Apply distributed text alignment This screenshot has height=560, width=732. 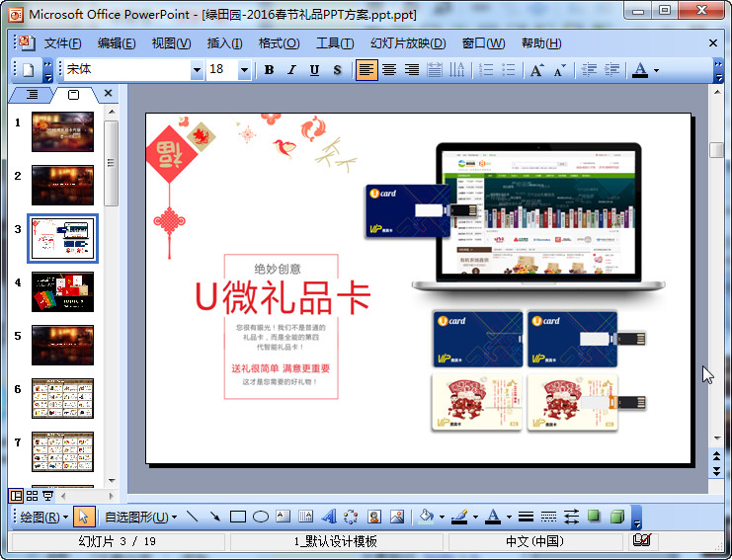434,70
